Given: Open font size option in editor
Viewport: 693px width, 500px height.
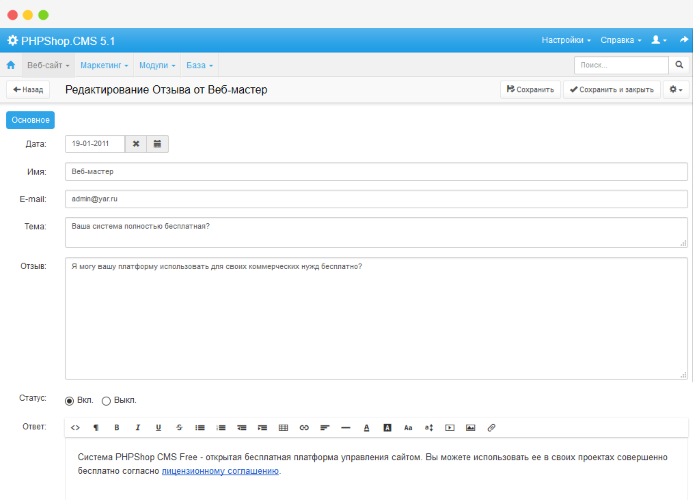Looking at the screenshot, I should click(x=429, y=427).
